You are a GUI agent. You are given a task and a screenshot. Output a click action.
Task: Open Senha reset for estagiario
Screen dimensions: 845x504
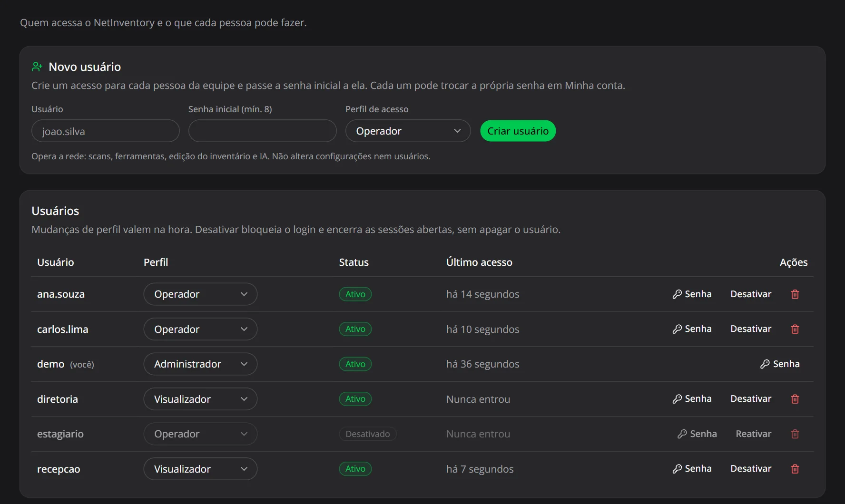tap(697, 434)
